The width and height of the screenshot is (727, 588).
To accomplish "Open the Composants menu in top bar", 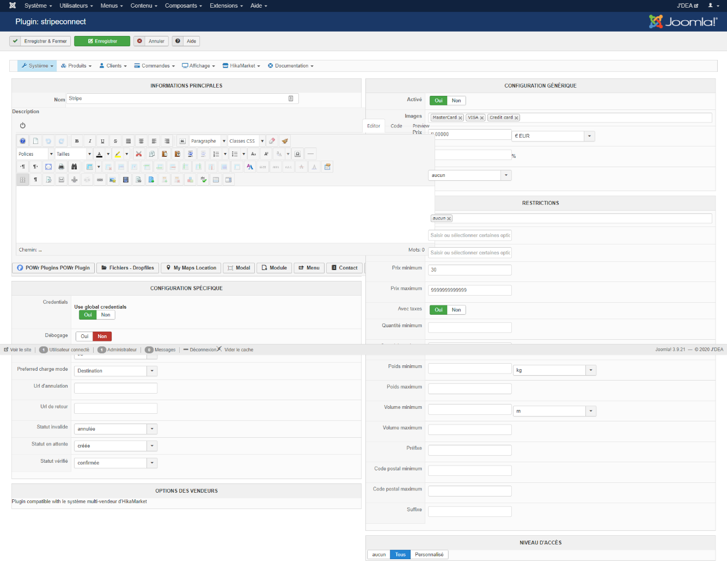I will [x=184, y=5].
